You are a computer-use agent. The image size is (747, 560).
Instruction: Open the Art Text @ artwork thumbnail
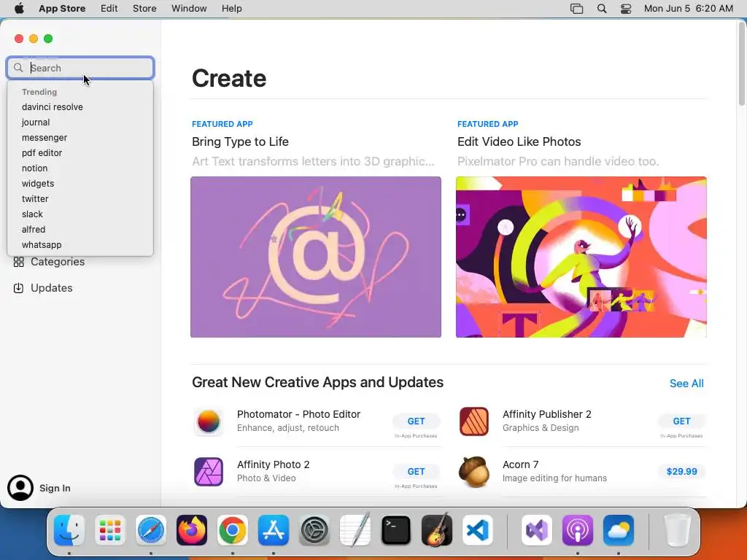point(316,257)
